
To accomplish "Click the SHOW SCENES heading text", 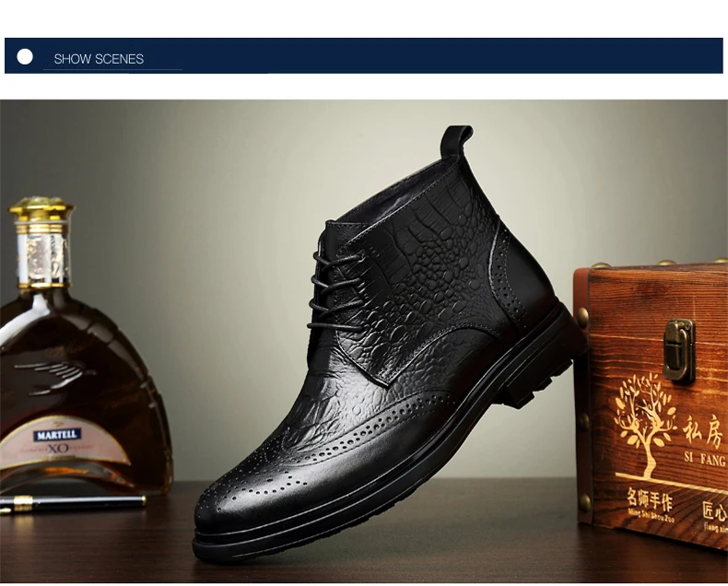I will pyautogui.click(x=99, y=59).
